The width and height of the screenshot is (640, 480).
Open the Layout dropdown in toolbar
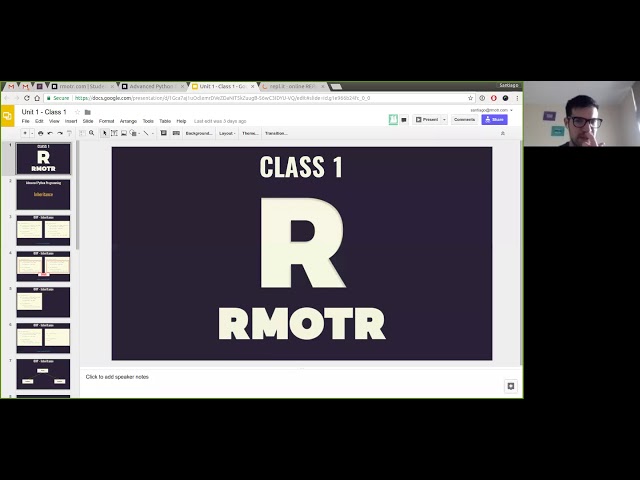pyautogui.click(x=227, y=133)
